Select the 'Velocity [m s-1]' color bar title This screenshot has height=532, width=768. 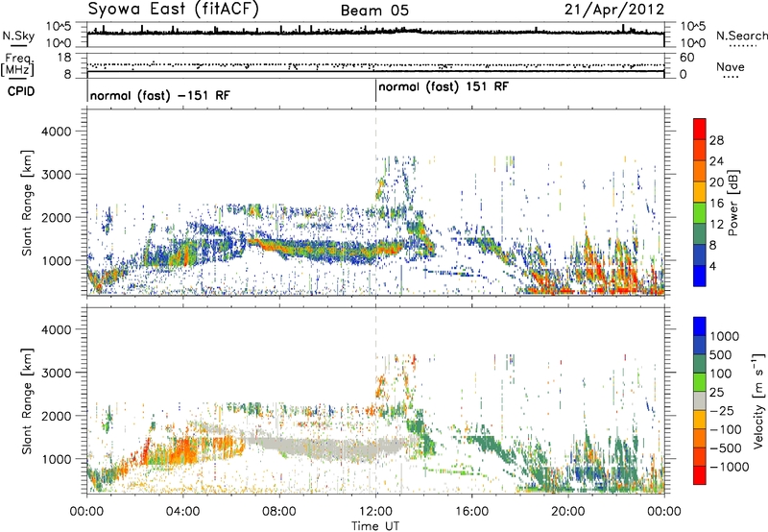tap(758, 400)
